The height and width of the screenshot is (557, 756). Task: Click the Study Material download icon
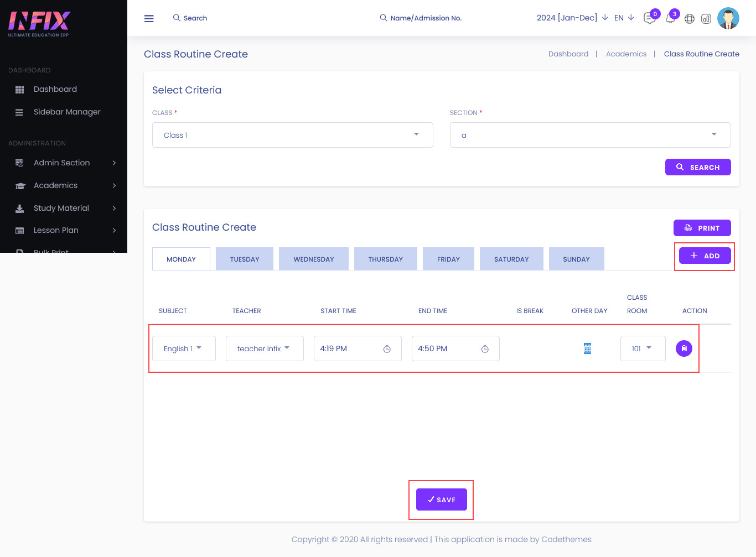click(19, 209)
